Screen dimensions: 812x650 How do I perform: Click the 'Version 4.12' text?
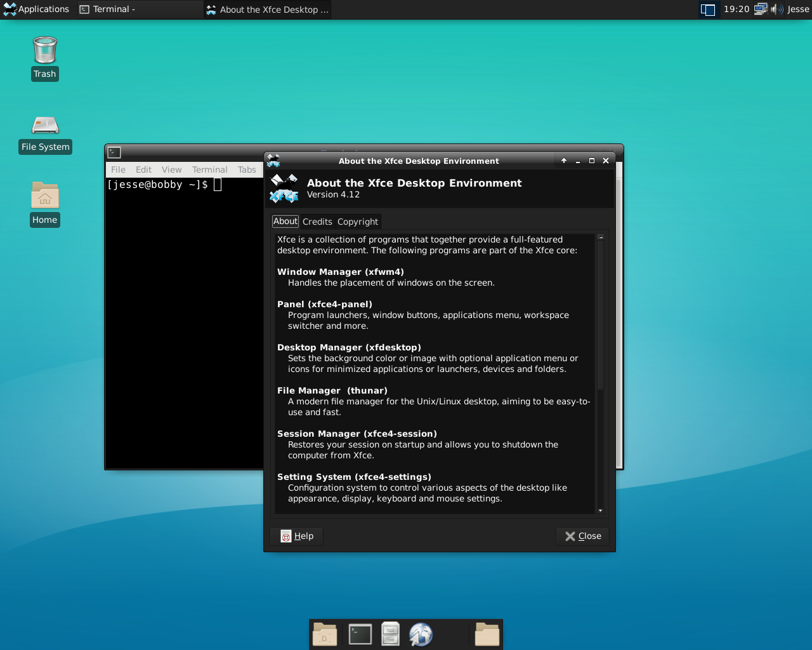point(333,195)
